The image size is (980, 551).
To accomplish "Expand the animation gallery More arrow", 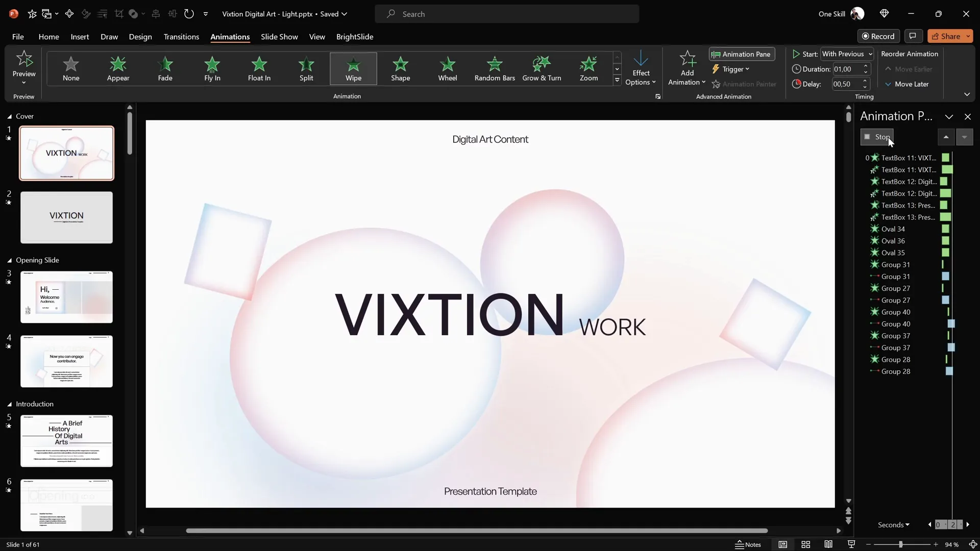I will pyautogui.click(x=617, y=80).
